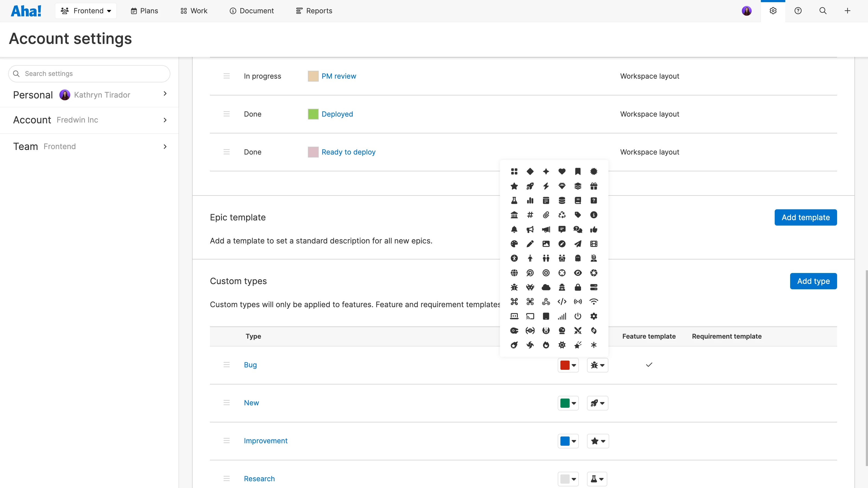Open the Work menu in the top navigation
This screenshot has width=868, height=488.
(x=194, y=11)
